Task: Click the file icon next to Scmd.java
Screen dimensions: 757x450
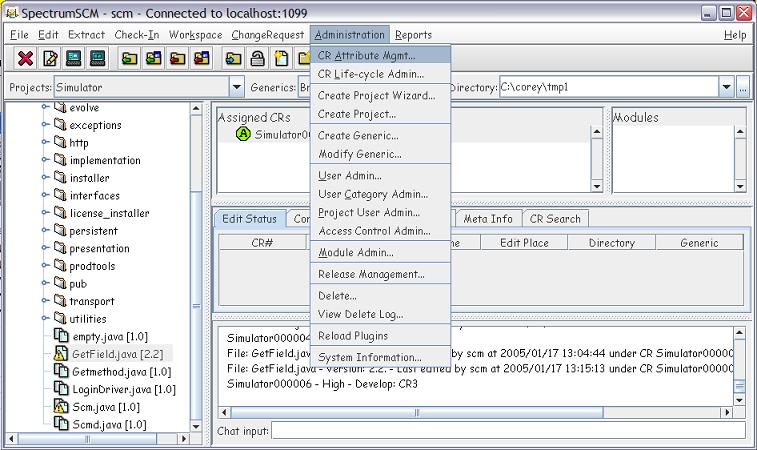Action: pos(60,423)
